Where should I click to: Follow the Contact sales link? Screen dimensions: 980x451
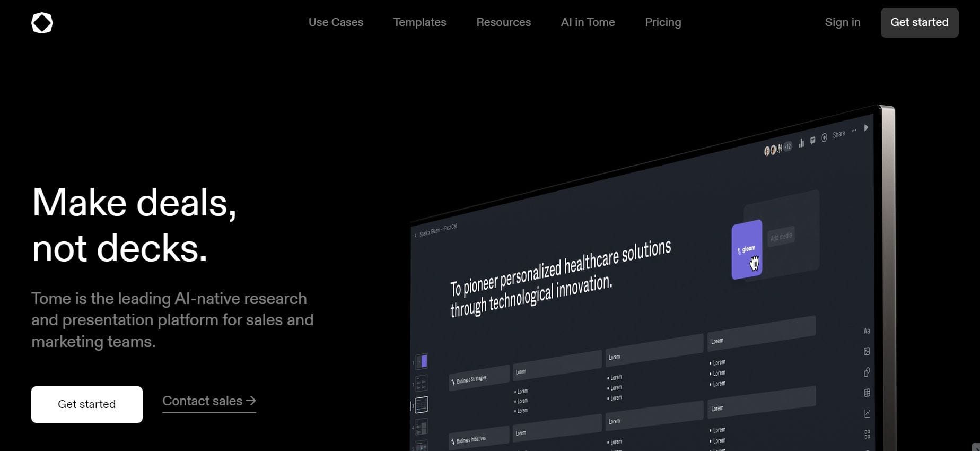(209, 402)
